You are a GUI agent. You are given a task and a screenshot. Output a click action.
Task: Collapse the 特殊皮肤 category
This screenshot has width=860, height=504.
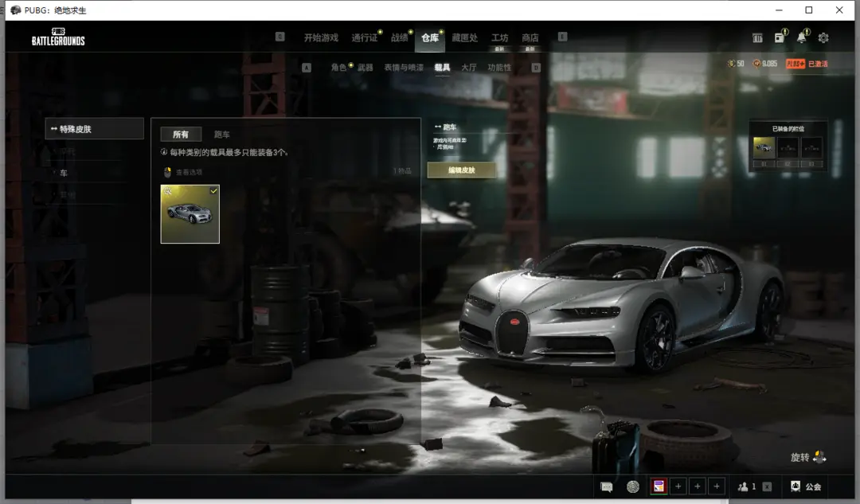coord(94,129)
